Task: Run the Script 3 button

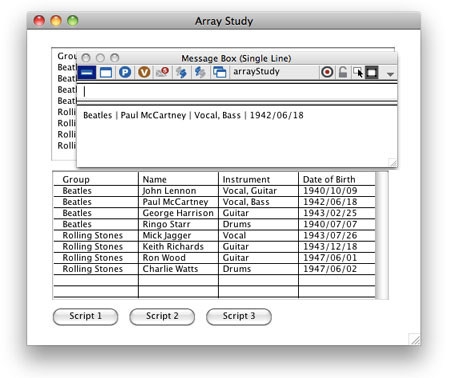Action: coord(239,316)
